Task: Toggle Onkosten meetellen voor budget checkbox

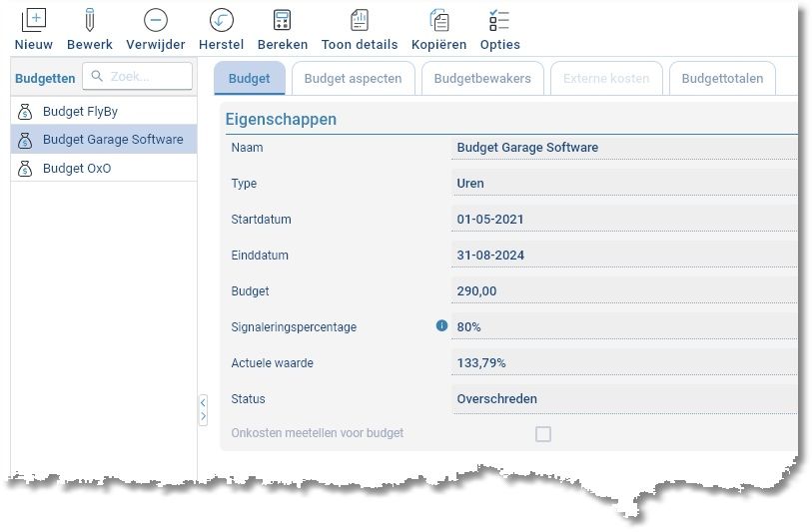Action: point(543,434)
